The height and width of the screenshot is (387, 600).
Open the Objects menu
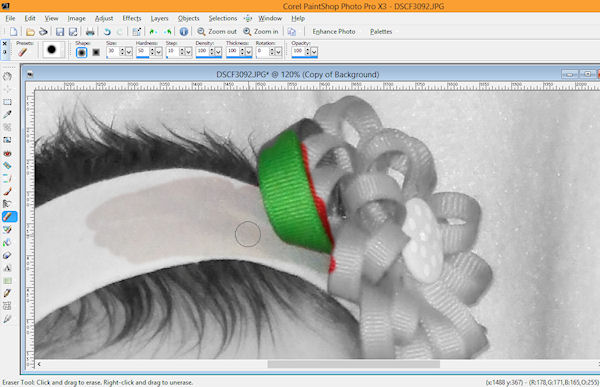[188, 18]
